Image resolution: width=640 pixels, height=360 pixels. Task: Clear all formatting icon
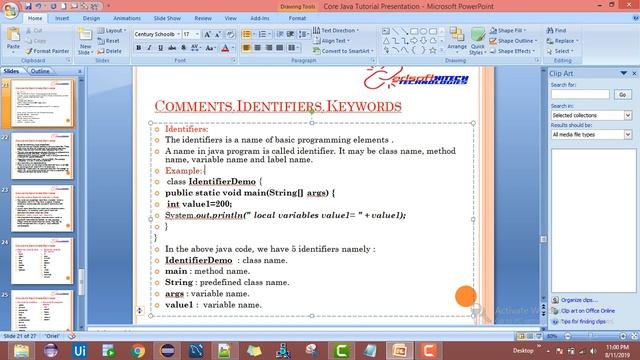click(230, 34)
